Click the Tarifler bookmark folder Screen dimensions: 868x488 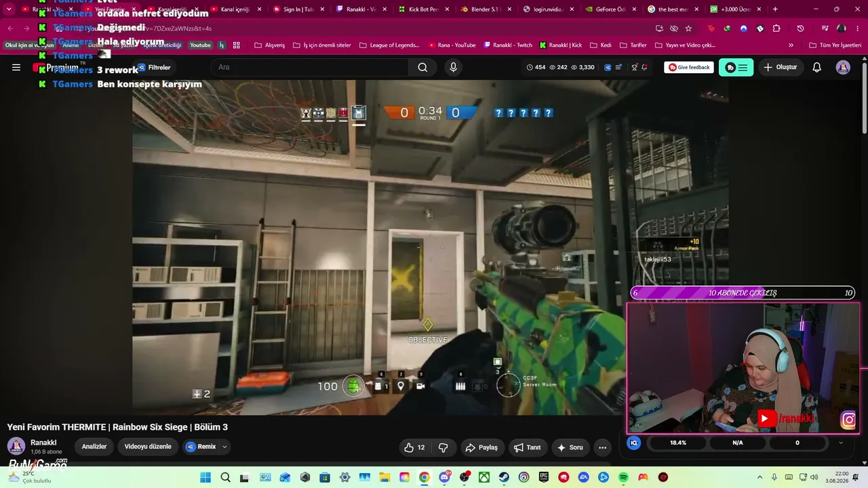coord(633,45)
